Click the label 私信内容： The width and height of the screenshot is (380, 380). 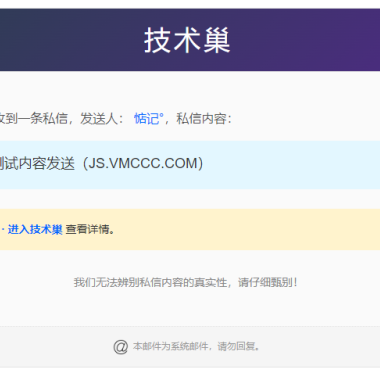[204, 118]
